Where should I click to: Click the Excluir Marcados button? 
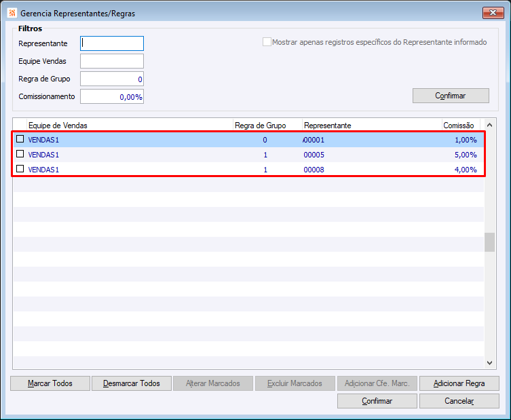[x=295, y=383]
